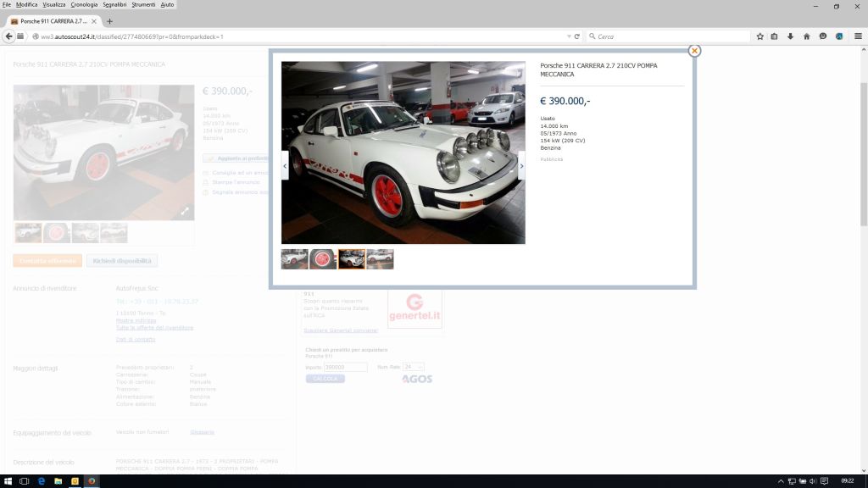
Task: Click the CALCOLA loan button
Action: point(325,379)
